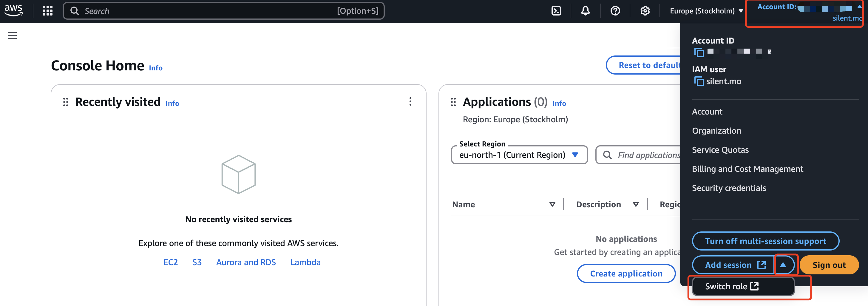The image size is (868, 306).
Task: Open the Recently visited widget options menu
Action: point(410,101)
